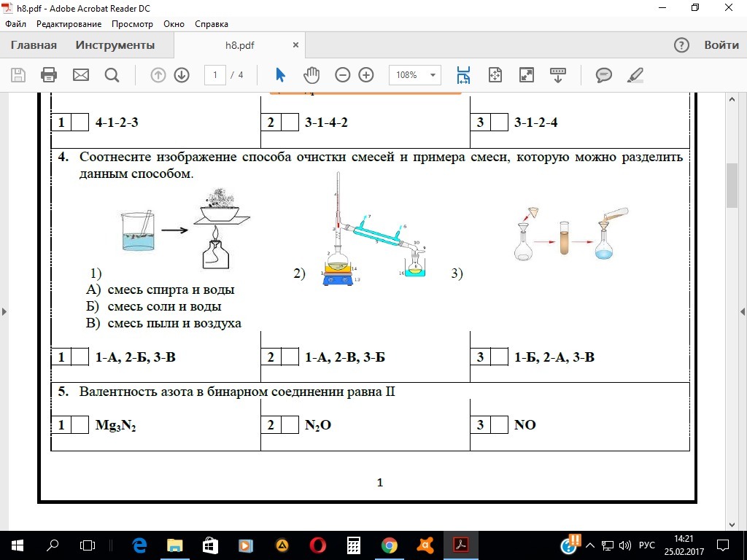
Task: Open the zoom level 108% dropdown
Action: click(x=414, y=74)
